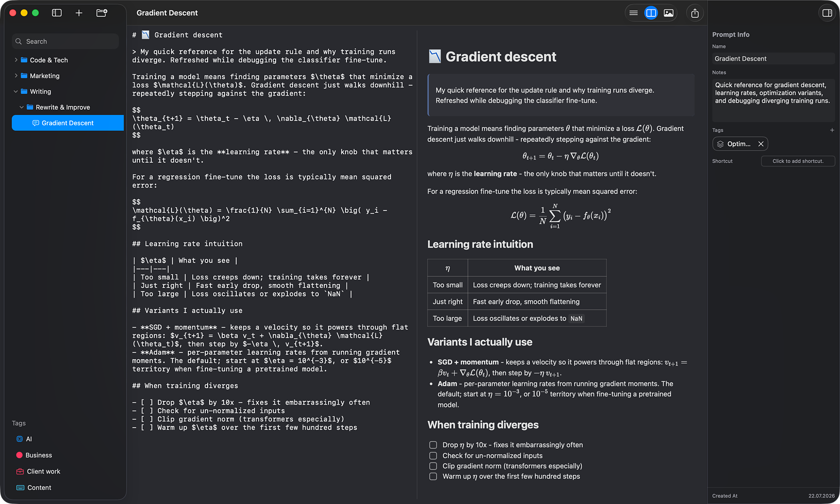Click the Code & Tech folder icon
This screenshot has height=504, width=840.
tap(24, 60)
